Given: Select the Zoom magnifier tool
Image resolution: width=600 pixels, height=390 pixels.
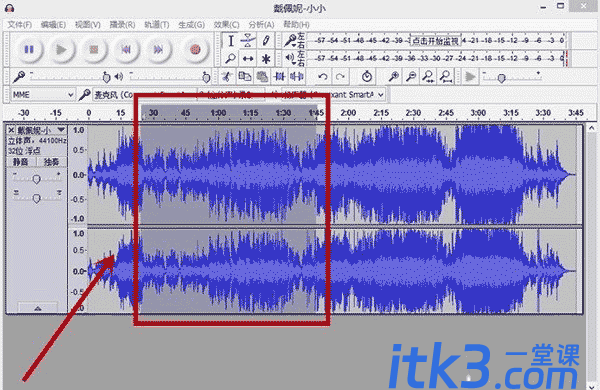Looking at the screenshot, I should click(x=231, y=59).
